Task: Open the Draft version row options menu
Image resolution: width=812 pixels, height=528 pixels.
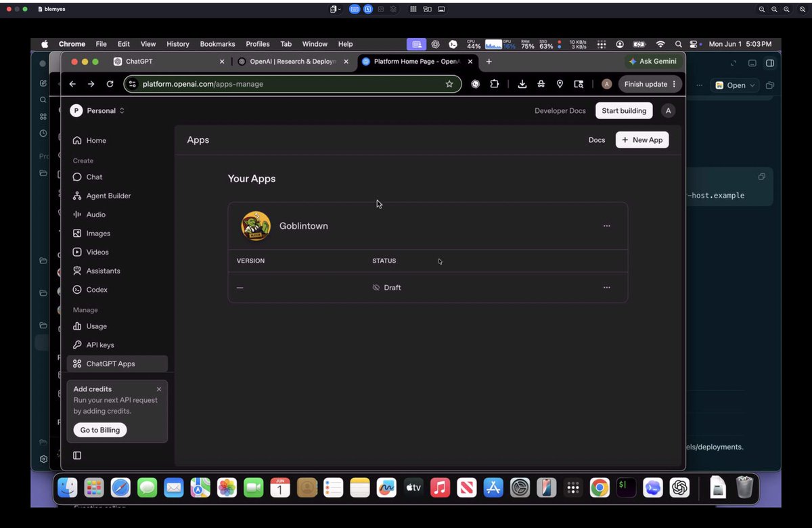Action: [606, 288]
